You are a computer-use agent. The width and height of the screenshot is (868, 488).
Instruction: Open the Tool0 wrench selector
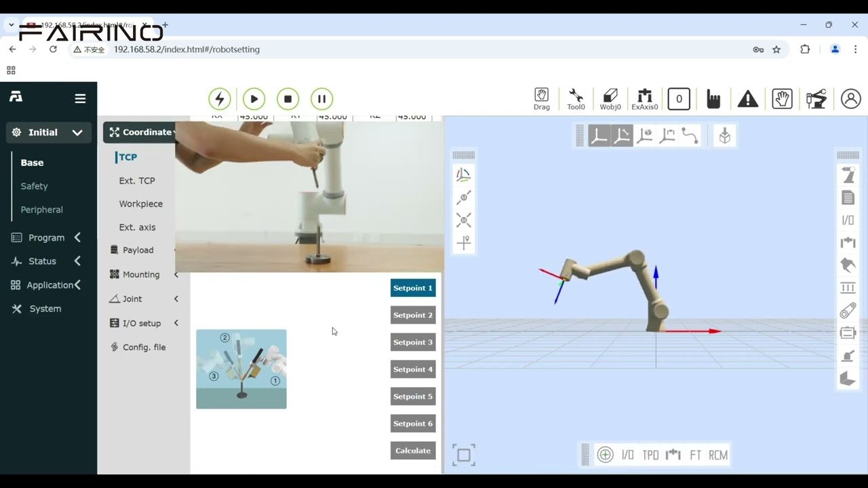tap(576, 99)
